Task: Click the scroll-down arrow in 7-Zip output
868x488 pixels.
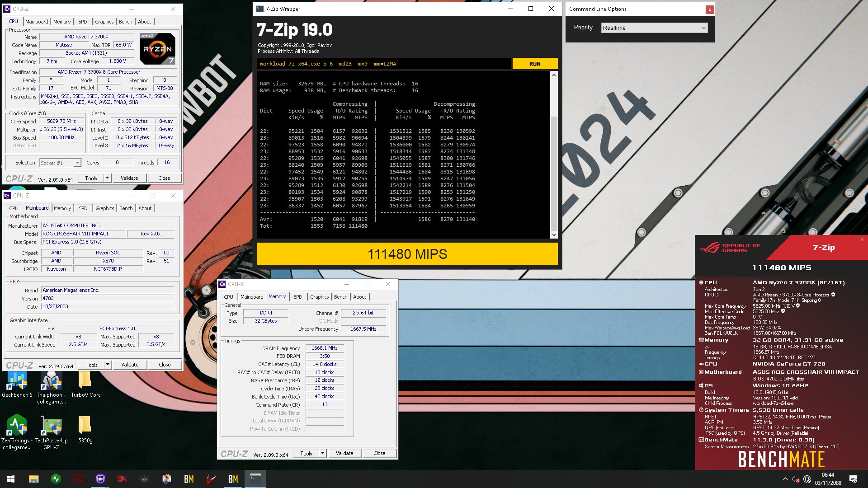Action: (554, 235)
